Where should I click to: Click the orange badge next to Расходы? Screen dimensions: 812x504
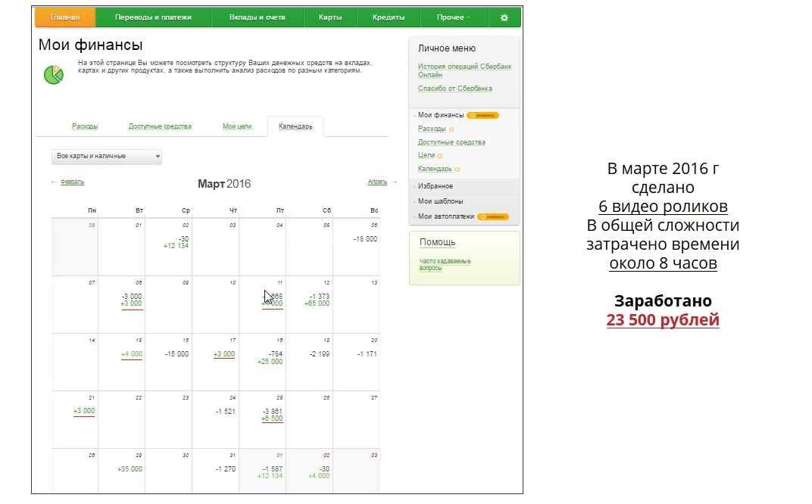tap(451, 129)
